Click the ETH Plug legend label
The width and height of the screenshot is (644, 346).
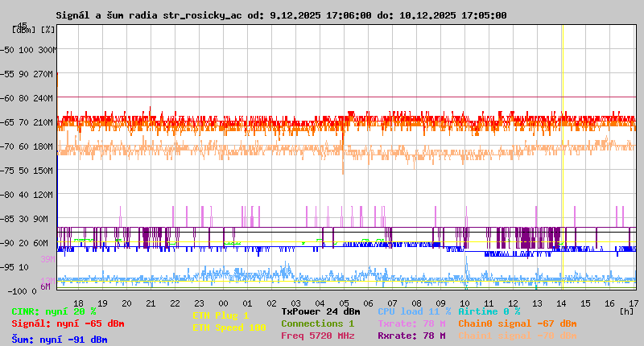pyautogui.click(x=221, y=315)
